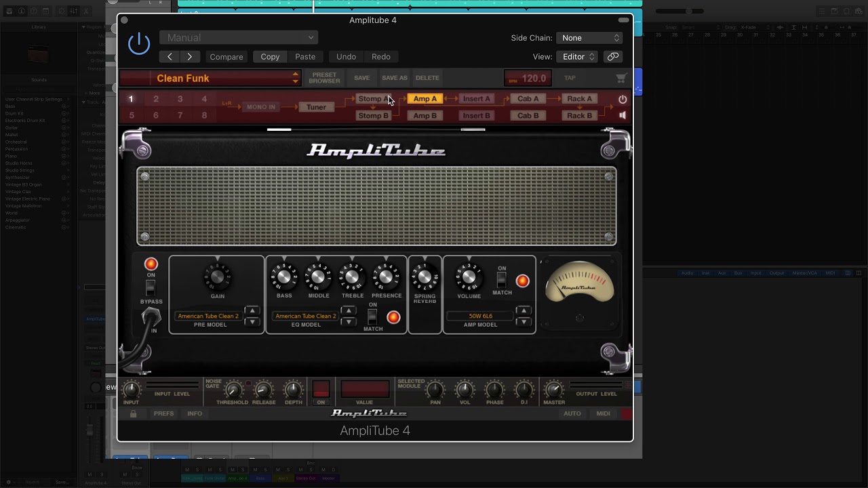Select the Insert A module

[x=477, y=99]
